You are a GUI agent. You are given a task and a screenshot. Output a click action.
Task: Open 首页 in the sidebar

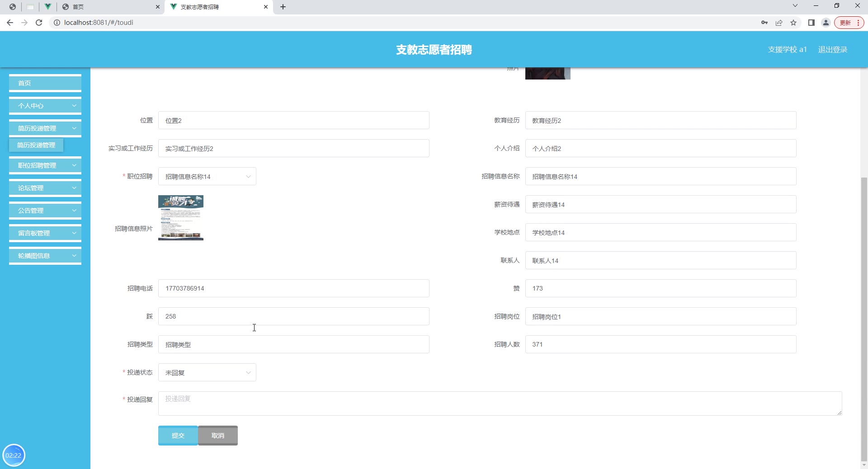coord(45,83)
